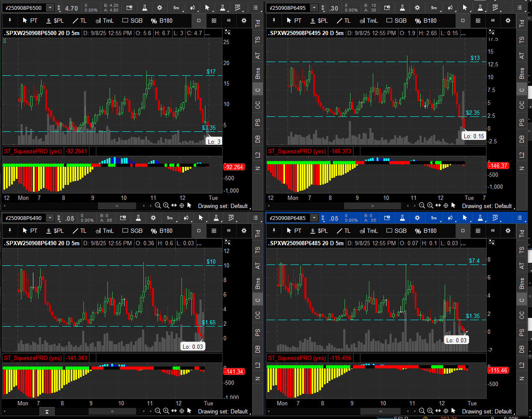Select the TL trendline tool in P6490 chart

(x=79, y=231)
